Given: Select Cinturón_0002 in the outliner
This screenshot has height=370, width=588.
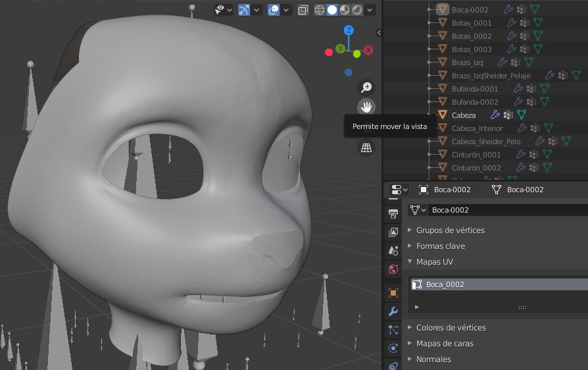Looking at the screenshot, I should [476, 168].
